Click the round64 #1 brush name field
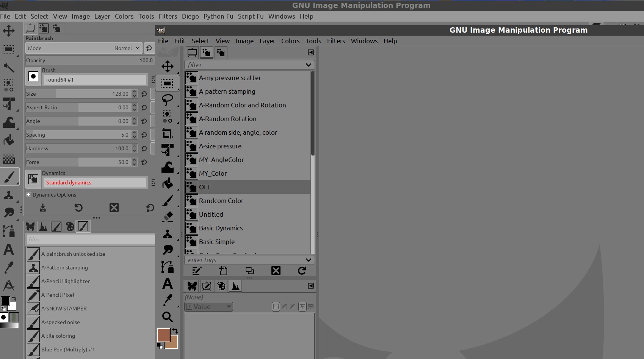 click(95, 80)
